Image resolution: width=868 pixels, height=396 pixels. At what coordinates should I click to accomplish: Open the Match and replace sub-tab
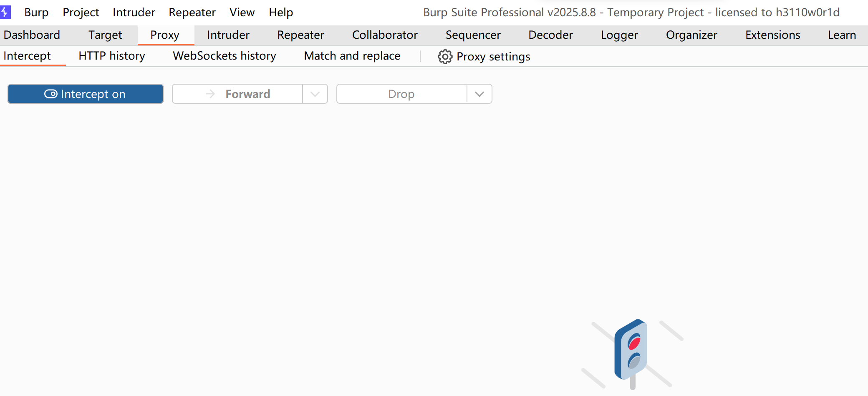pyautogui.click(x=352, y=56)
